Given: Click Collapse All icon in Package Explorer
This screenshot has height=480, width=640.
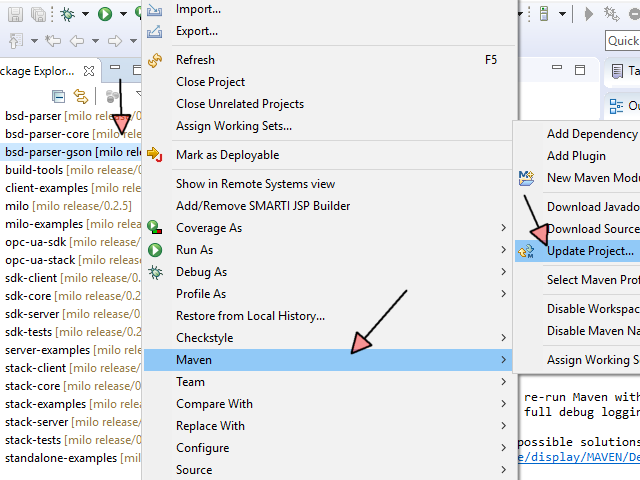Looking at the screenshot, I should coord(59,96).
